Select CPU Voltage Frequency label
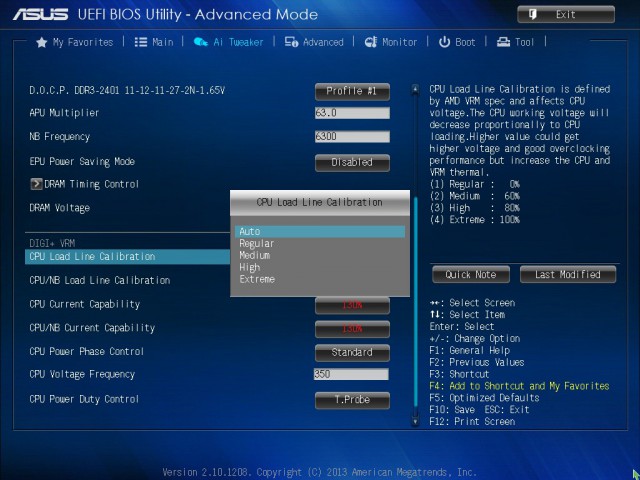The height and width of the screenshot is (480, 640). tap(82, 374)
